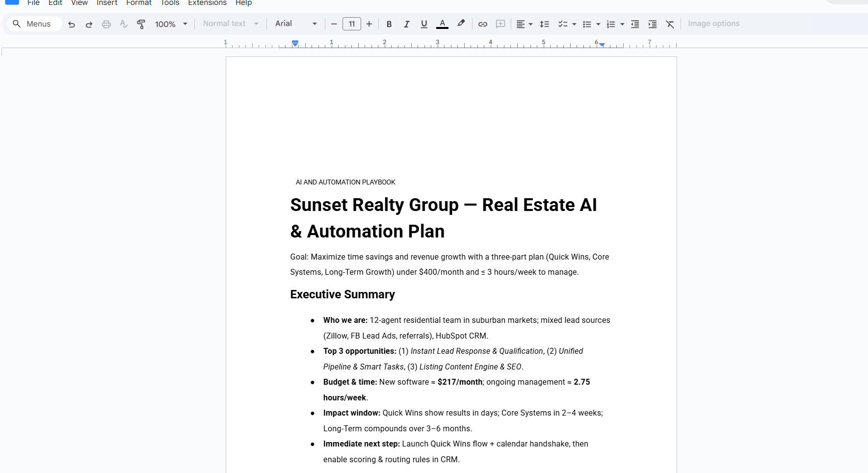
Task: Click the right indent marker on ruler
Action: tap(602, 45)
